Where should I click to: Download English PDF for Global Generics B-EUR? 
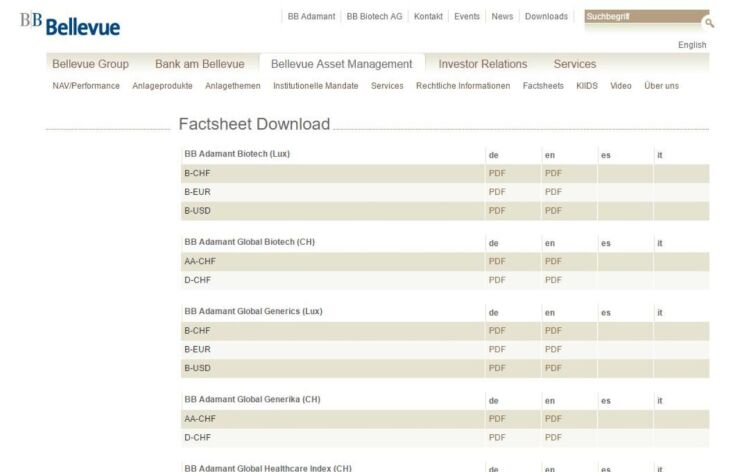click(553, 350)
